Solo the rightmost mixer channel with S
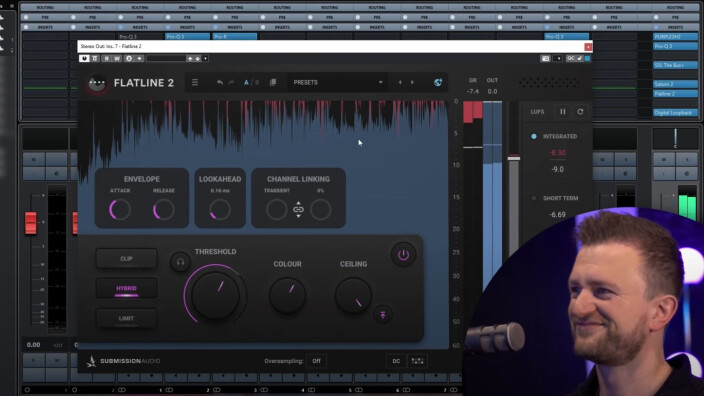The image size is (704, 396). (686, 159)
